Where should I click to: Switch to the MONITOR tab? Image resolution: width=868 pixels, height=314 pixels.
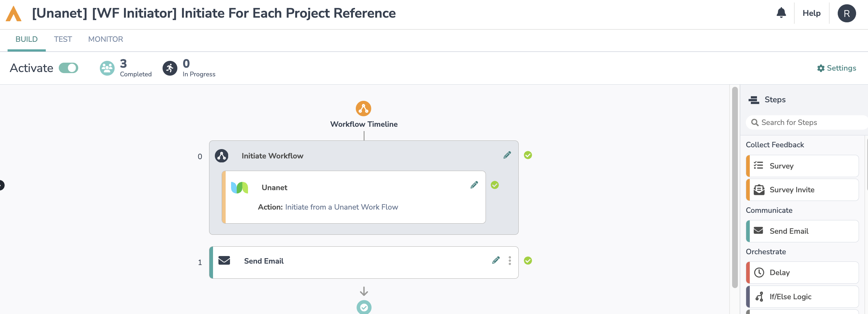pos(106,39)
